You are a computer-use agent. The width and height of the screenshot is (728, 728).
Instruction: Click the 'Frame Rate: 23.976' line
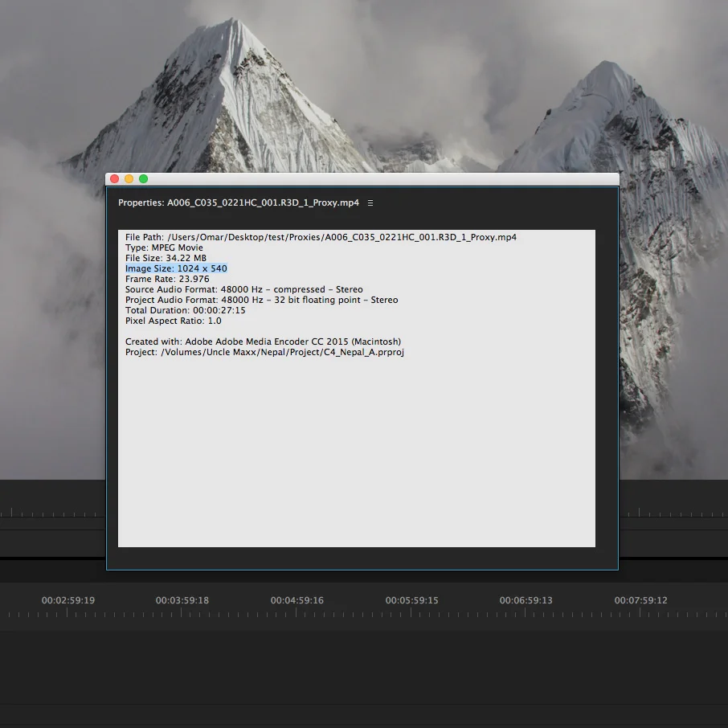tap(167, 279)
